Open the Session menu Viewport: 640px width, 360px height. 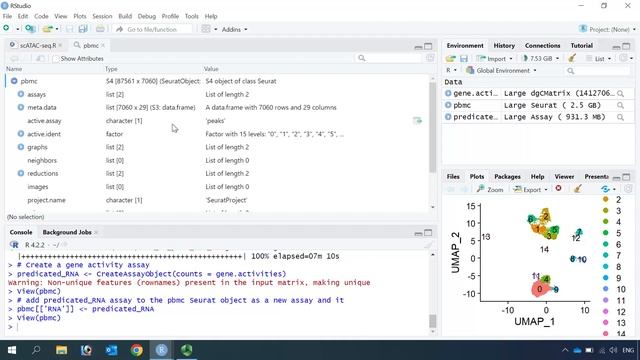[x=102, y=16]
